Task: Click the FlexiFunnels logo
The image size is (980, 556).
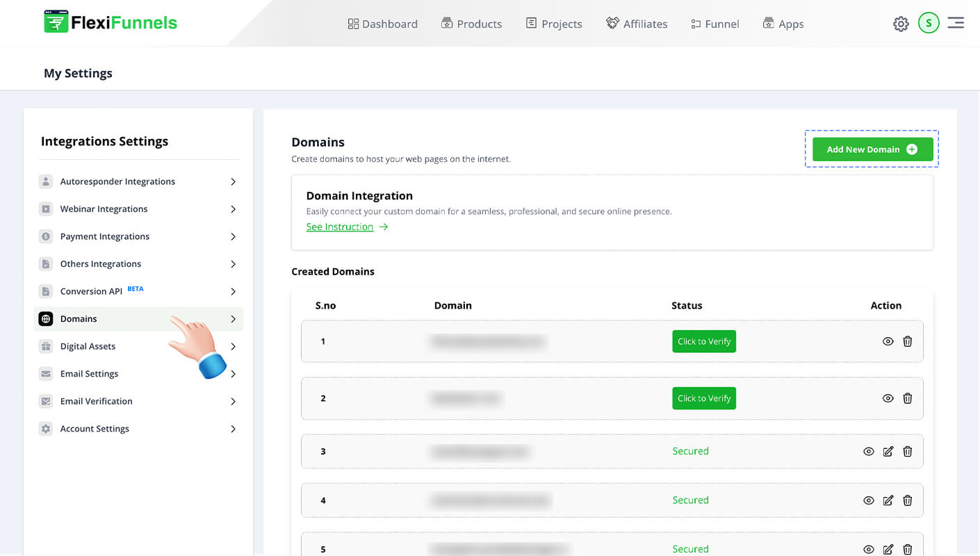Action: (x=111, y=23)
